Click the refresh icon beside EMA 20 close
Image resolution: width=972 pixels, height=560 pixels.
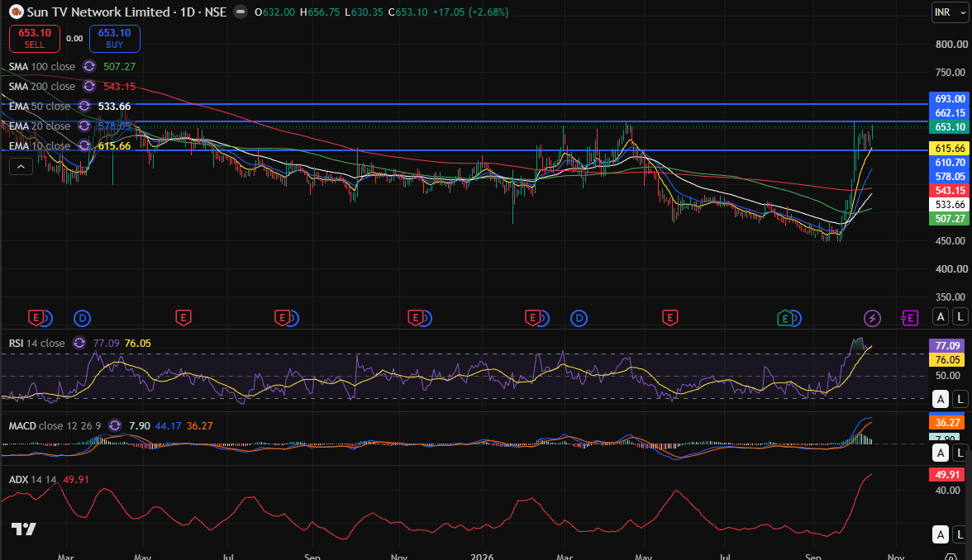(84, 126)
